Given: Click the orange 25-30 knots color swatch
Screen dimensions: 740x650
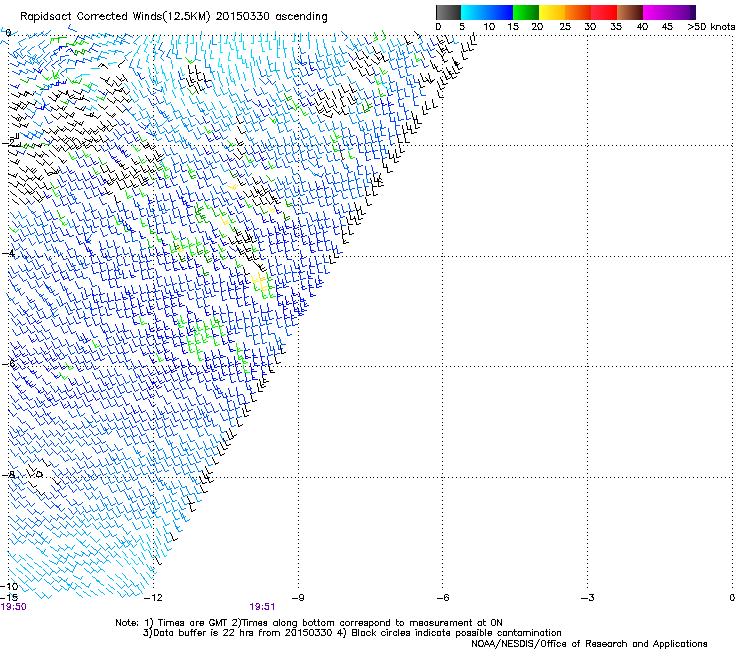Looking at the screenshot, I should pyautogui.click(x=578, y=12).
